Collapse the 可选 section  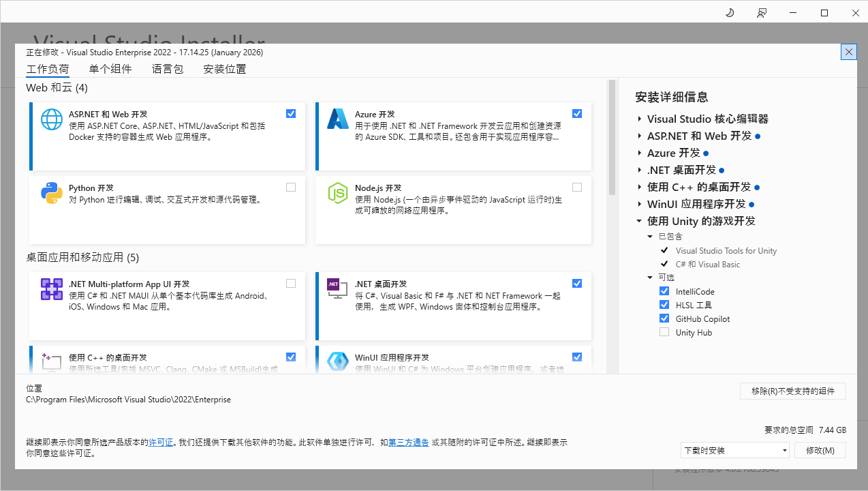(x=650, y=278)
